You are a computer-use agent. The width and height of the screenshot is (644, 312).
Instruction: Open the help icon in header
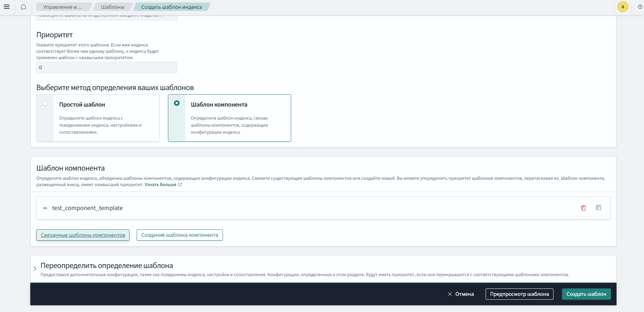tap(640, 7)
